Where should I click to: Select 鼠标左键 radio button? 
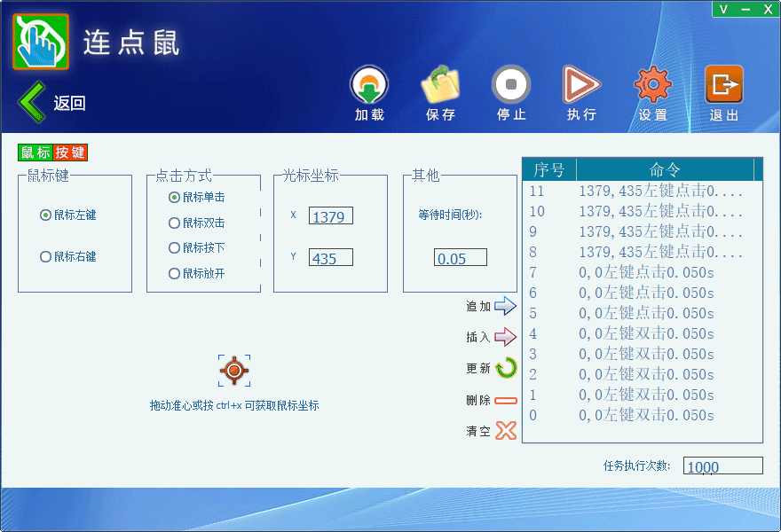(x=67, y=215)
